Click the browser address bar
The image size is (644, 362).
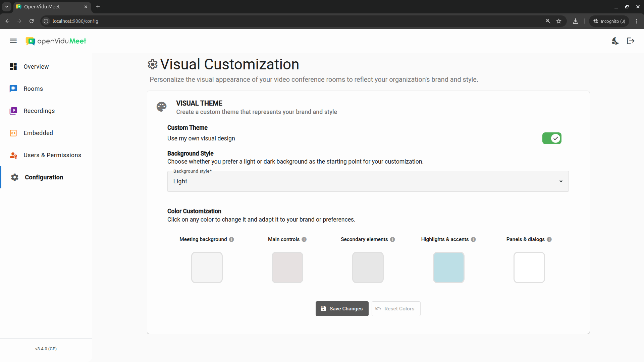(x=295, y=21)
